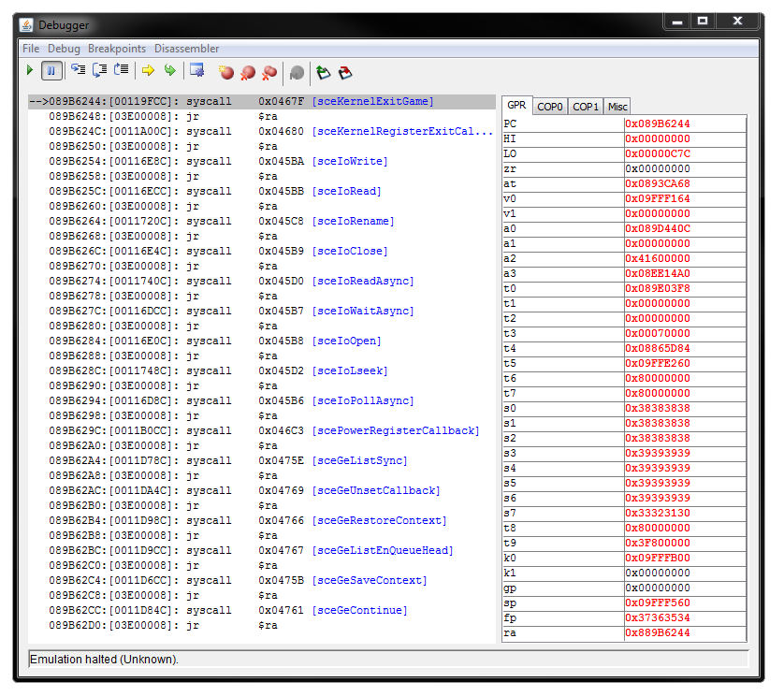The image size is (784, 697).
Task: Toggle the Pause emulation button
Action: point(51,70)
